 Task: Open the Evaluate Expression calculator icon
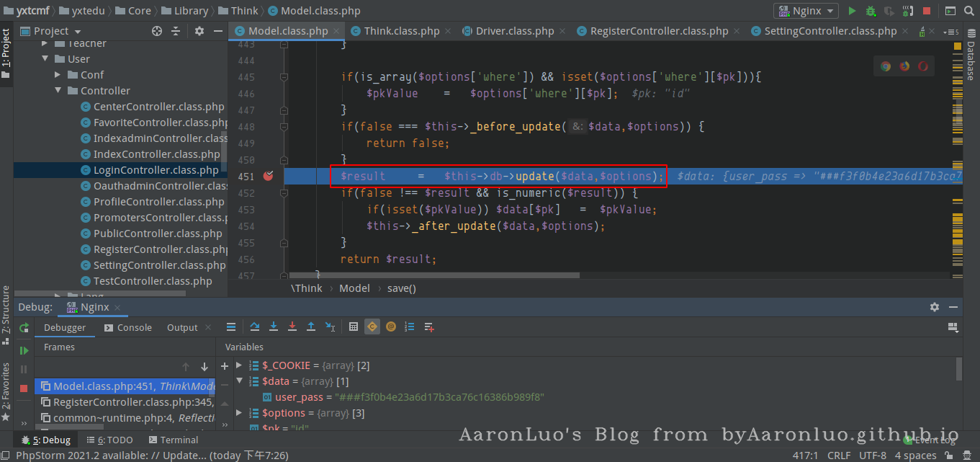pos(354,326)
